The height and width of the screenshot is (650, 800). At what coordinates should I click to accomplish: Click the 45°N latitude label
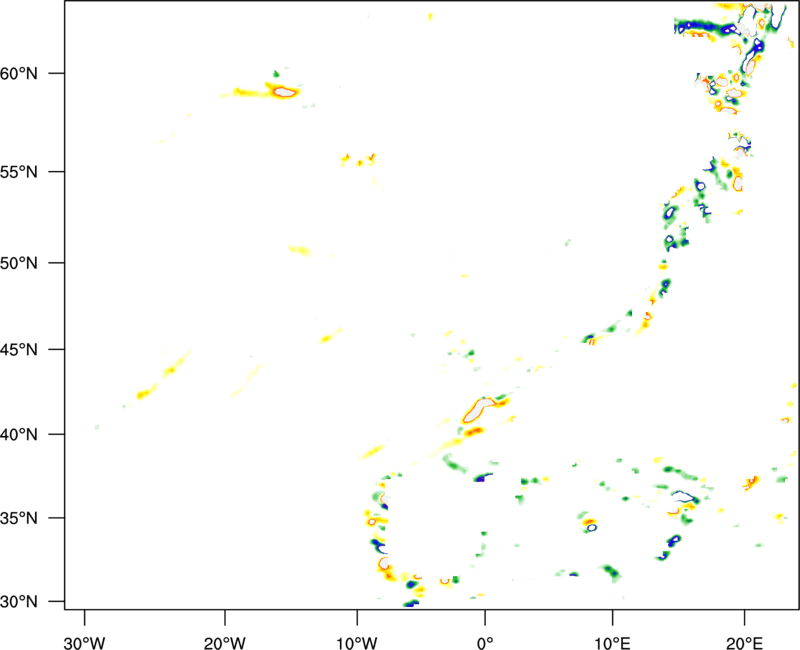[19, 349]
